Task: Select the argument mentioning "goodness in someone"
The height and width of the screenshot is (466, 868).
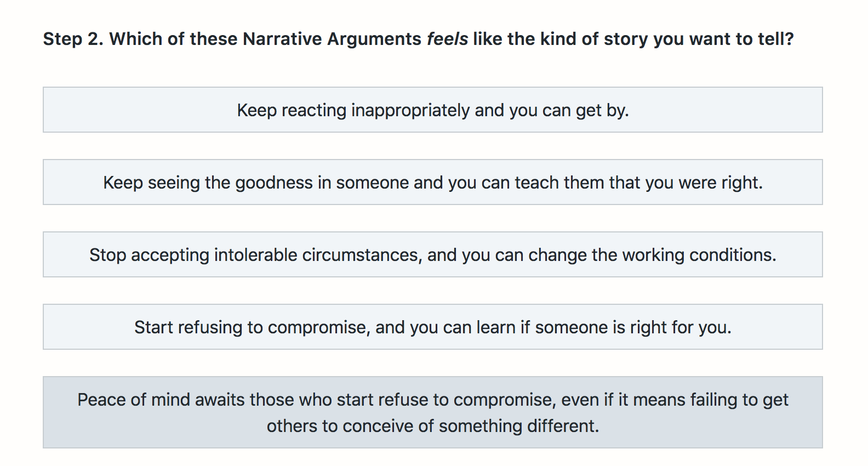Action: pos(433,182)
